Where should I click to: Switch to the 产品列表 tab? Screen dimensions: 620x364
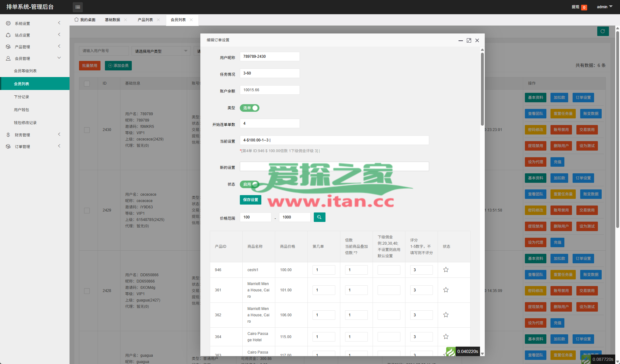145,20
